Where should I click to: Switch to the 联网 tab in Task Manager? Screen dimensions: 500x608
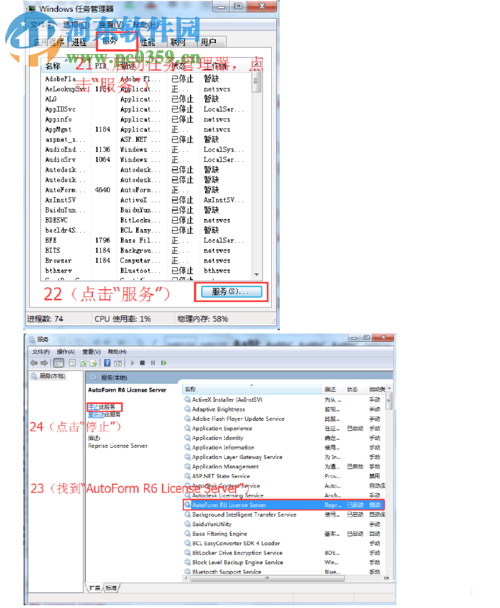[178, 42]
